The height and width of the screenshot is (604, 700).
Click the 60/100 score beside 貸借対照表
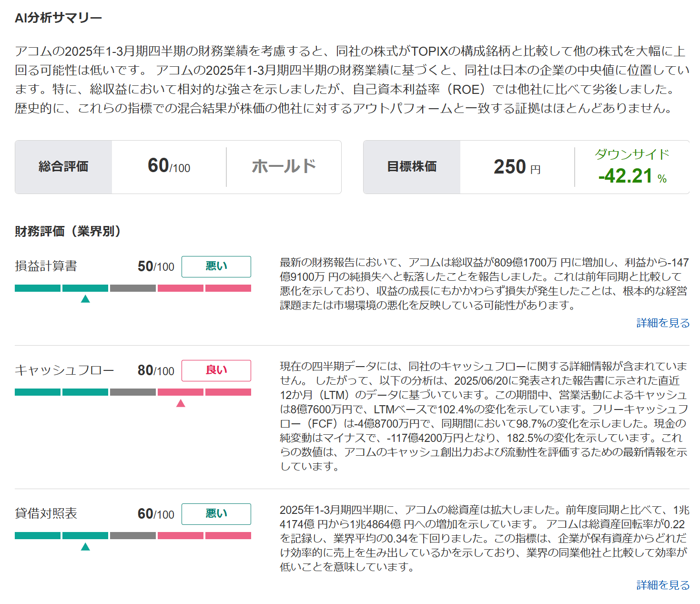point(156,514)
